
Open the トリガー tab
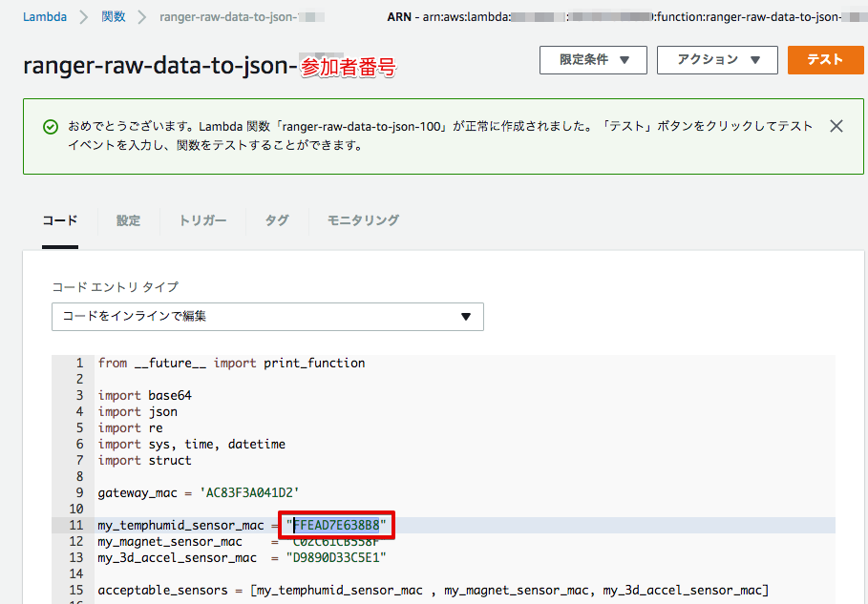point(202,220)
